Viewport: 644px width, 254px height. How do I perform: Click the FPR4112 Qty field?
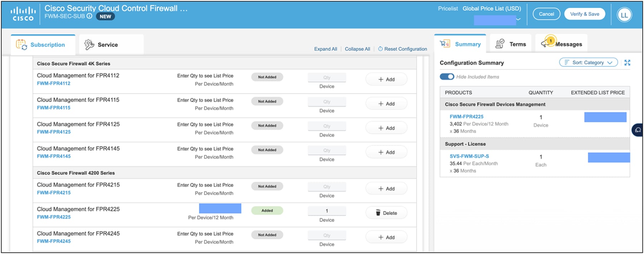[327, 77]
